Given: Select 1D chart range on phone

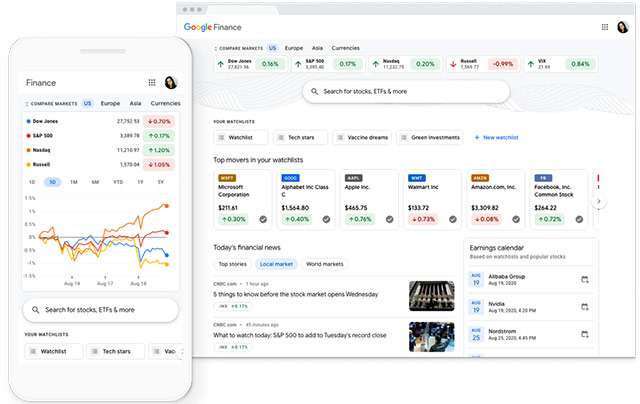Looking at the screenshot, I should [32, 182].
